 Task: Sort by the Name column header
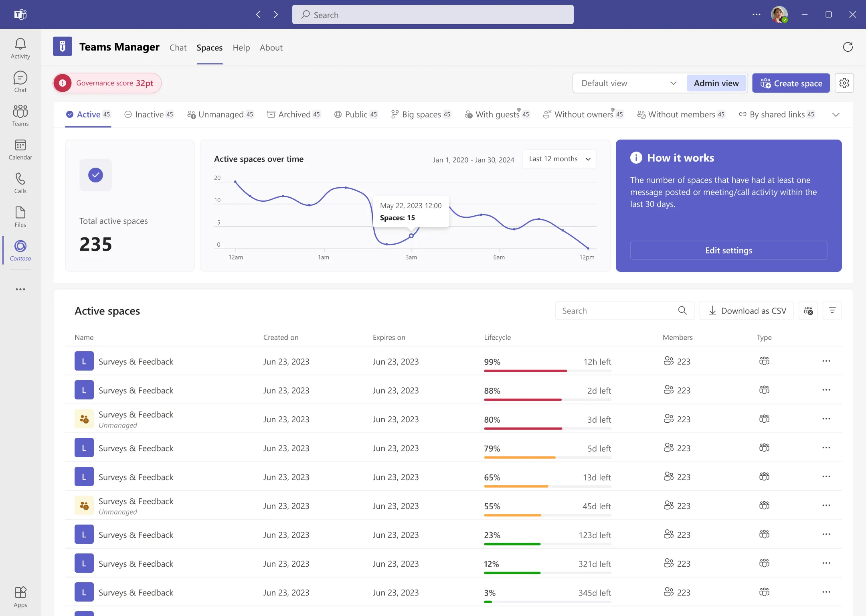(84, 337)
